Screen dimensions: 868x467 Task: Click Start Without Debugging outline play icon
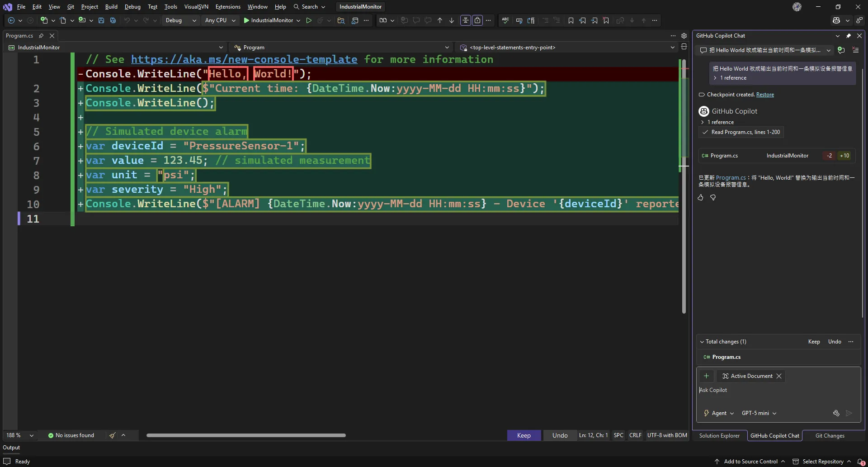click(x=309, y=20)
